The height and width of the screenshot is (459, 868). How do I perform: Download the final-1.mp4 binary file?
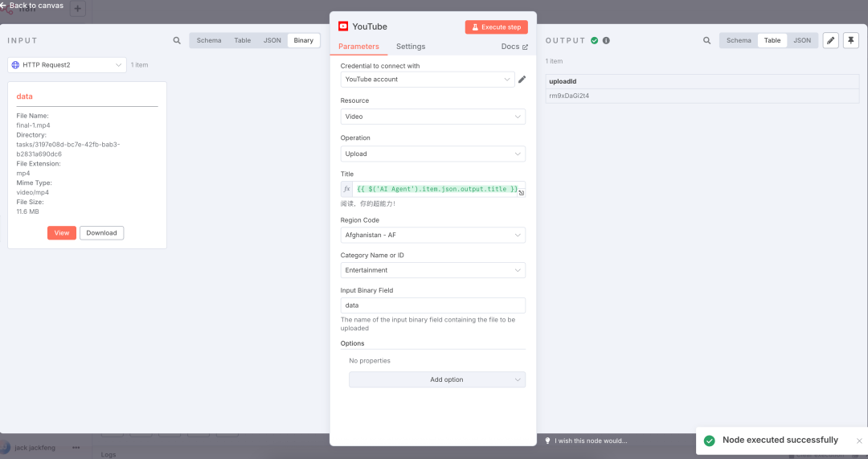[x=101, y=233]
